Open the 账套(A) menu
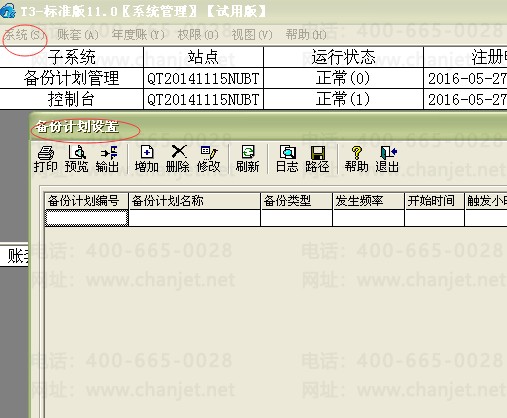 click(78, 35)
